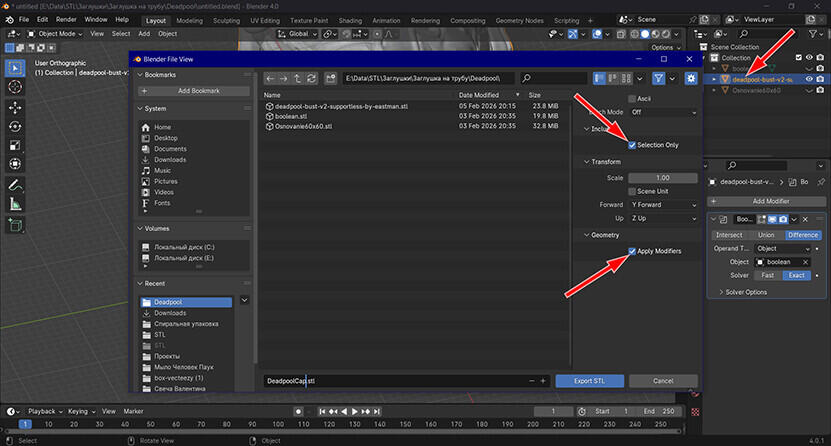Screen dimensions: 831x446
Task: Activate the Annotate tool
Action: tap(16, 185)
